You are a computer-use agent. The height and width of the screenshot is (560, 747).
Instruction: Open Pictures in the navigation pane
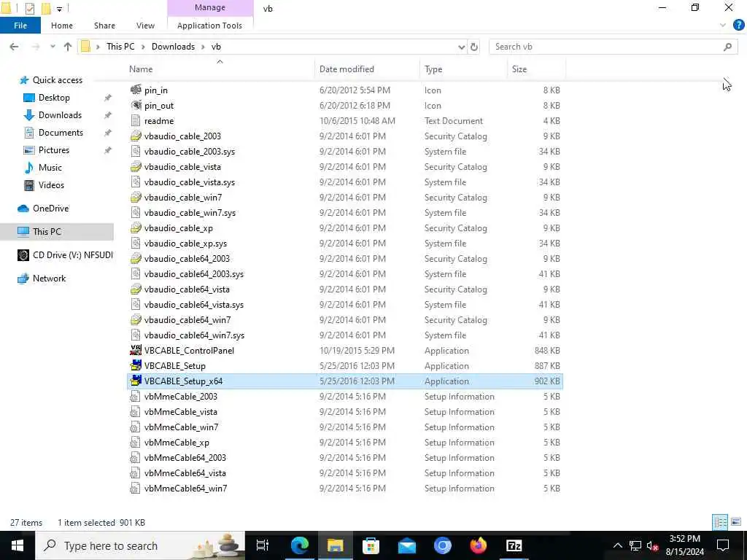coord(53,150)
